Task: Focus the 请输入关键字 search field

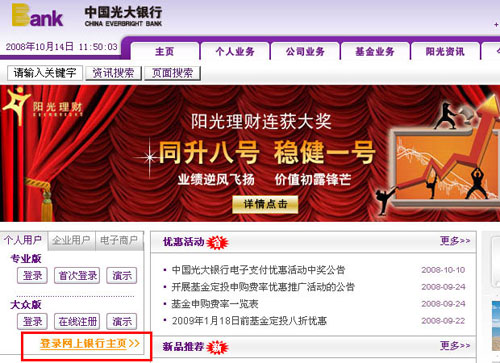Action: point(45,73)
